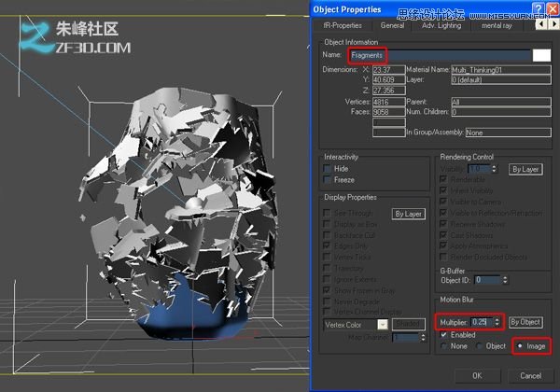Viewport: 560px width, 392px height.
Task: Open the Adv. Lighting tab
Action: [441, 26]
